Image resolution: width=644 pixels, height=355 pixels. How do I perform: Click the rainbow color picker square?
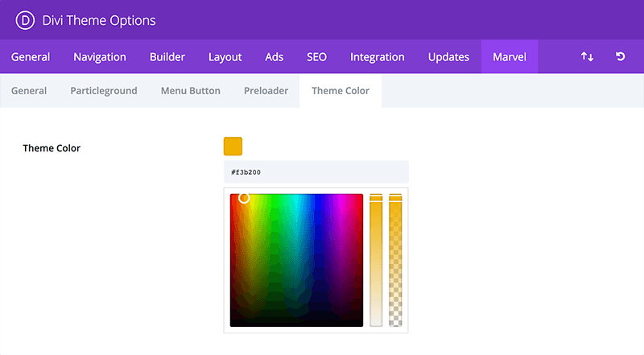click(296, 260)
